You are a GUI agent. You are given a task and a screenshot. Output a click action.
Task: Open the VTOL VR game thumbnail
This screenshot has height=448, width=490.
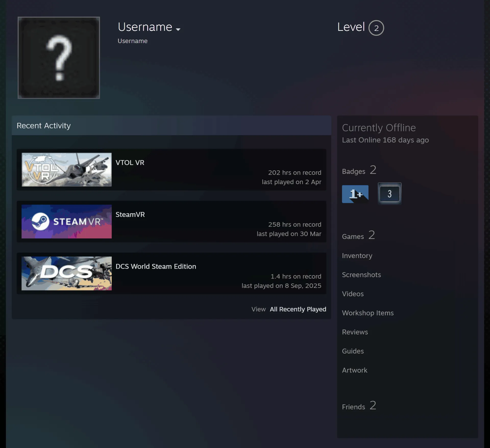coord(67,170)
